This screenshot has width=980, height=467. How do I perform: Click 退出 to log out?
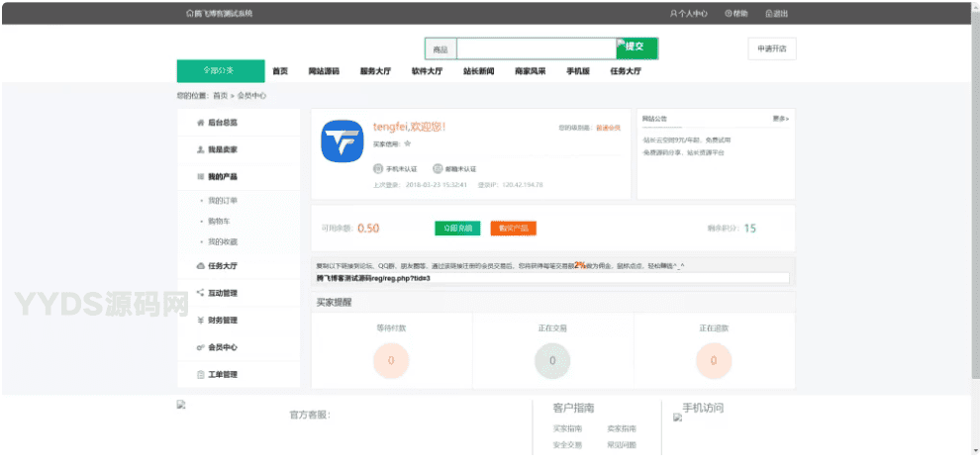click(x=777, y=13)
